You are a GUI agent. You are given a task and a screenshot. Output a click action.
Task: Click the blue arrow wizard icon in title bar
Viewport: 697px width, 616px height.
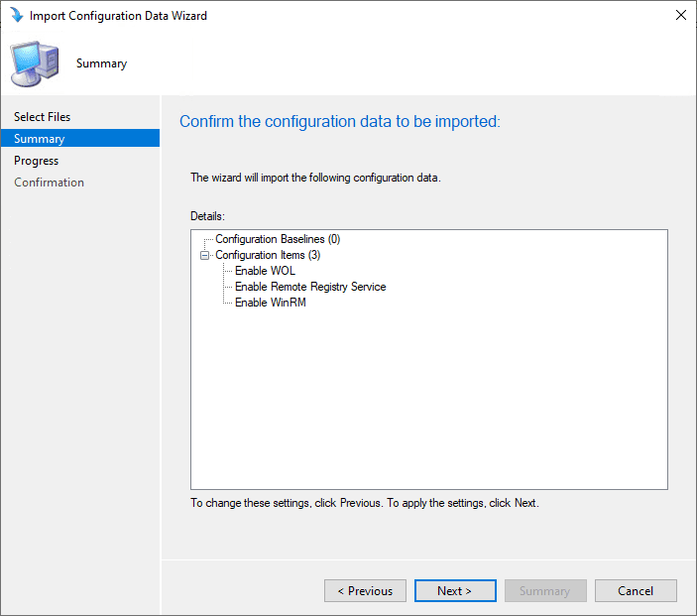[16, 16]
